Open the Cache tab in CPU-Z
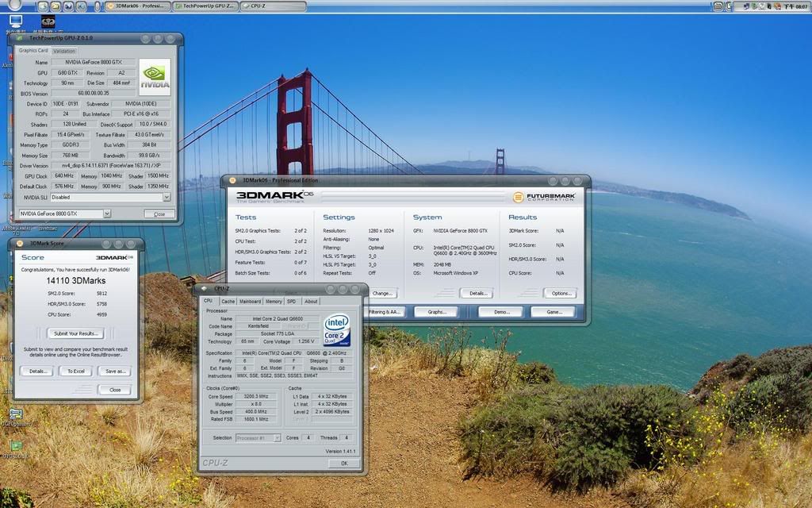 (228, 301)
